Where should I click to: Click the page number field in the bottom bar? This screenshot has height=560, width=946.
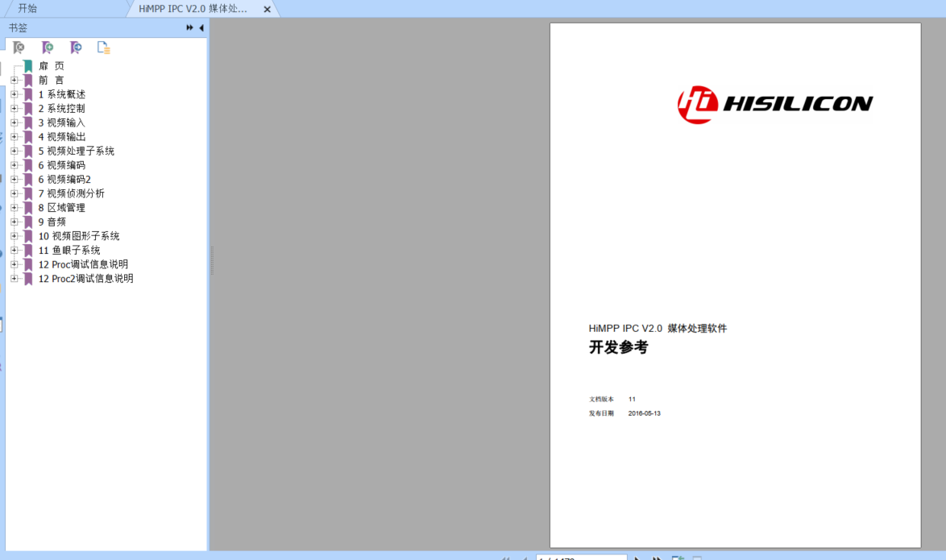point(582,558)
